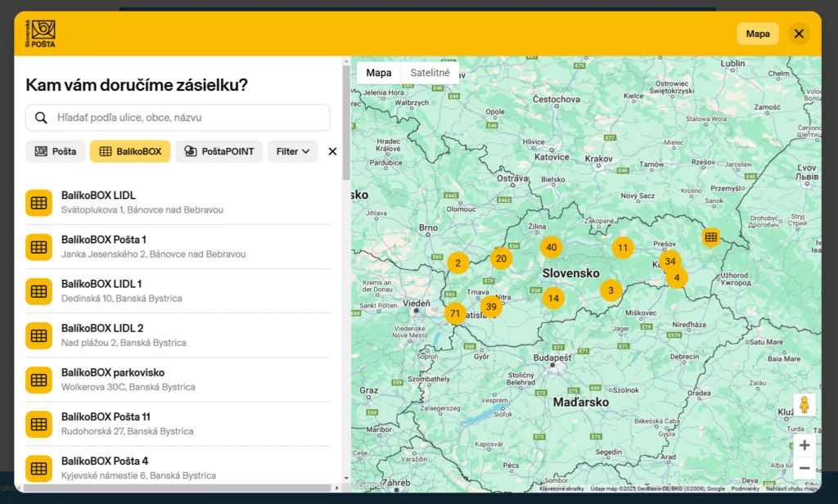Image resolution: width=838 pixels, height=504 pixels.
Task: Select the BalíkoBOX LIDL icon at Svätoplukova 1
Action: (38, 203)
